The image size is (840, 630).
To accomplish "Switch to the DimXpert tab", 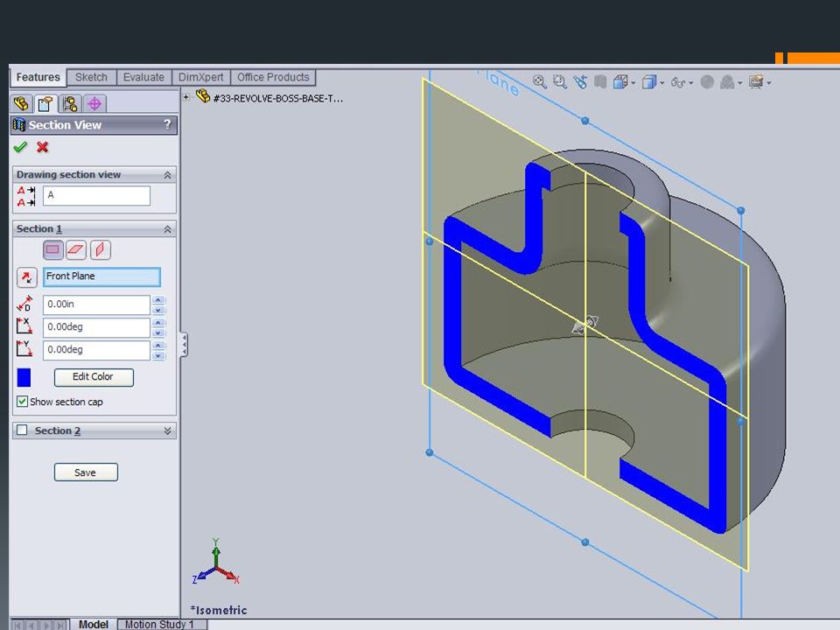I will click(x=201, y=77).
